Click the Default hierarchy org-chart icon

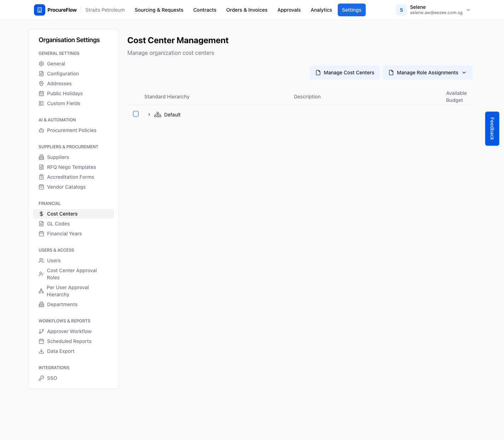click(158, 115)
